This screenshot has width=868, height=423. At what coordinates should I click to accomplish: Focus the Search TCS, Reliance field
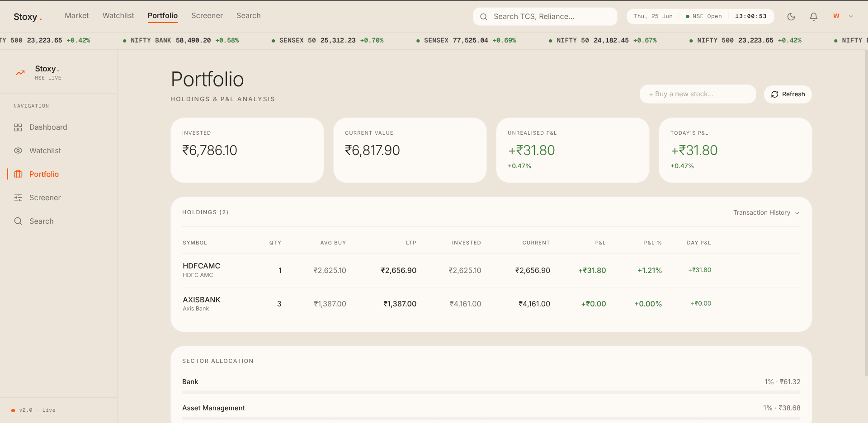pos(545,17)
